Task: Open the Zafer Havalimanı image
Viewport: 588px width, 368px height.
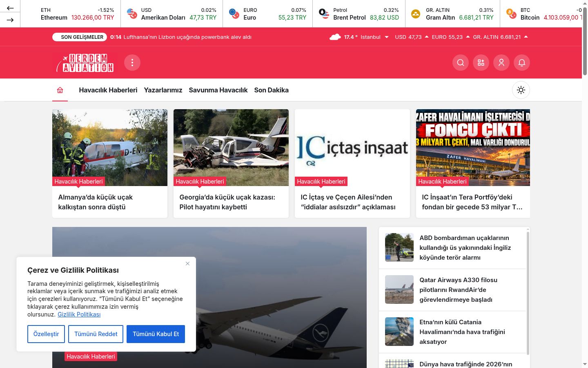Action: point(473,148)
